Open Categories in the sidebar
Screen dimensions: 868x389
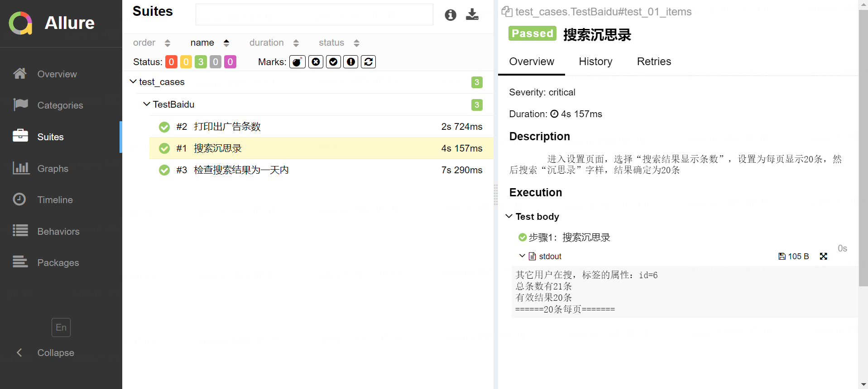click(x=60, y=105)
